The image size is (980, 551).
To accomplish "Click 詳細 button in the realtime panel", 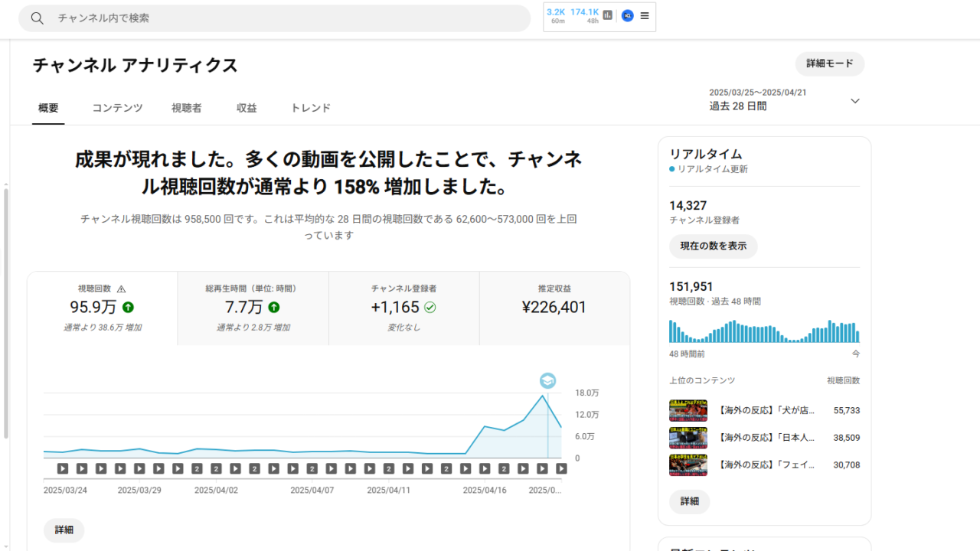I will (690, 501).
